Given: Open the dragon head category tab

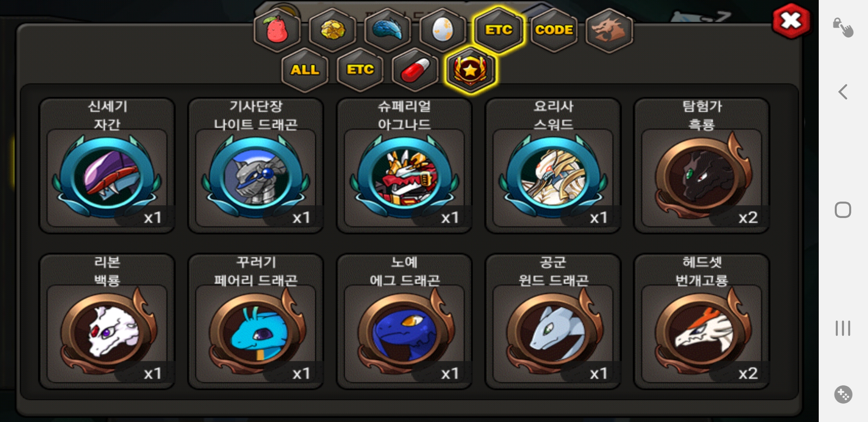Looking at the screenshot, I should click(609, 30).
